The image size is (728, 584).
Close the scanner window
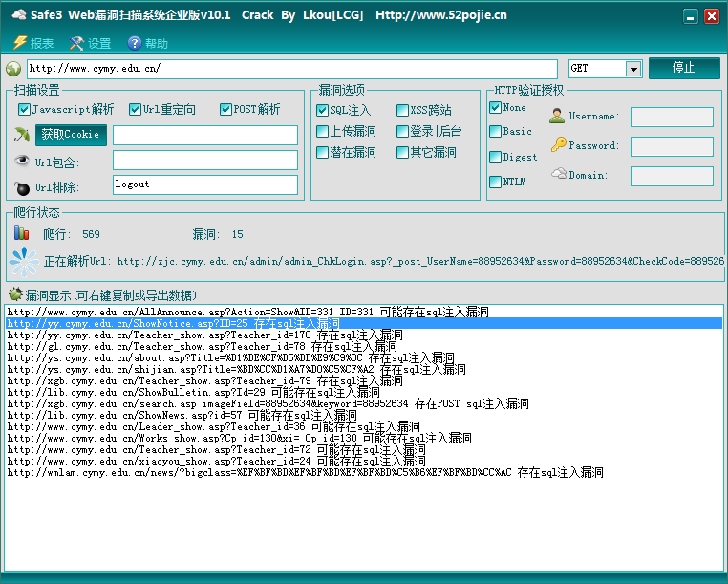click(x=712, y=16)
